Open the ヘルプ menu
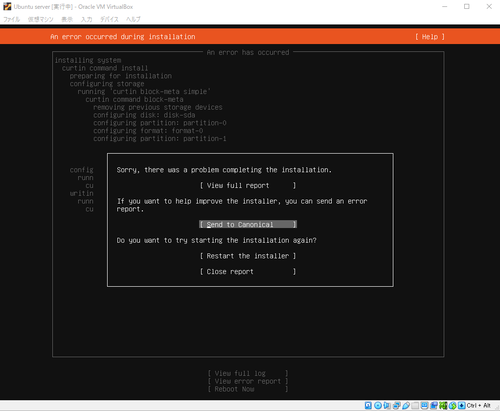 coord(133,19)
